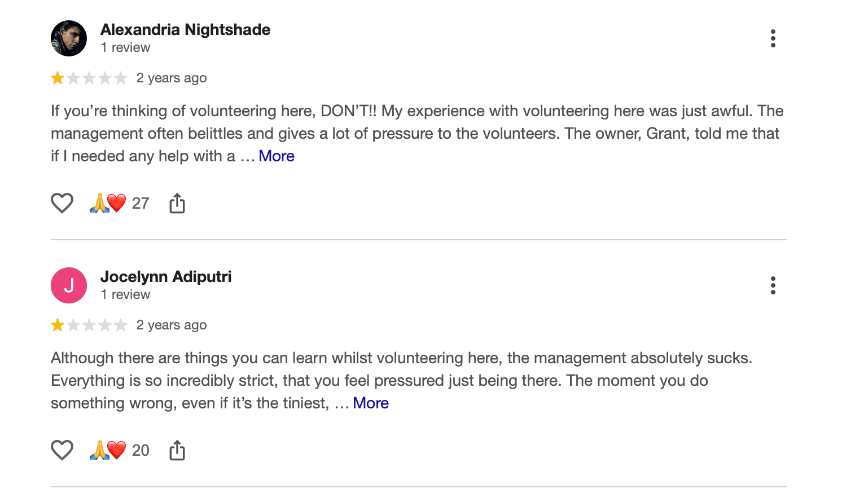The width and height of the screenshot is (868, 502).
Task: Click Alexandria's one-star rating
Action: pyautogui.click(x=89, y=78)
